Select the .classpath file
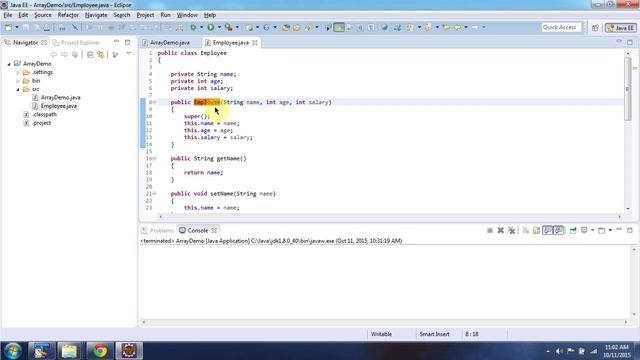Screen dimensions: 640x360 point(44,115)
